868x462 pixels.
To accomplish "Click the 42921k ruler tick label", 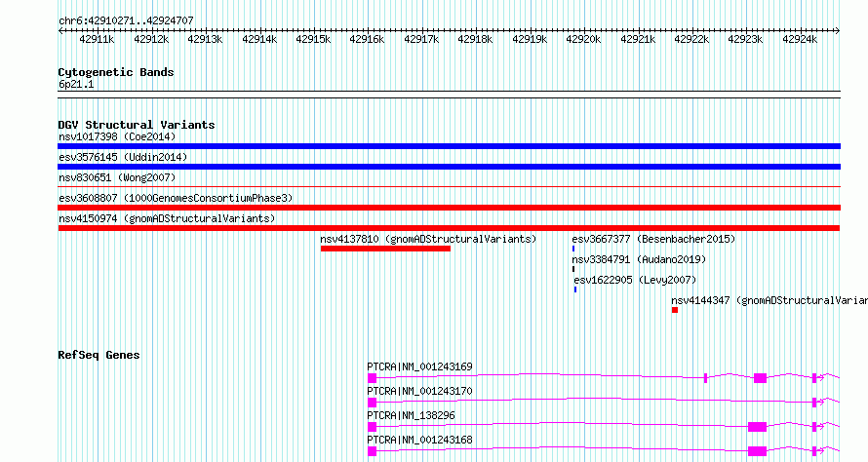I will click(x=638, y=40).
